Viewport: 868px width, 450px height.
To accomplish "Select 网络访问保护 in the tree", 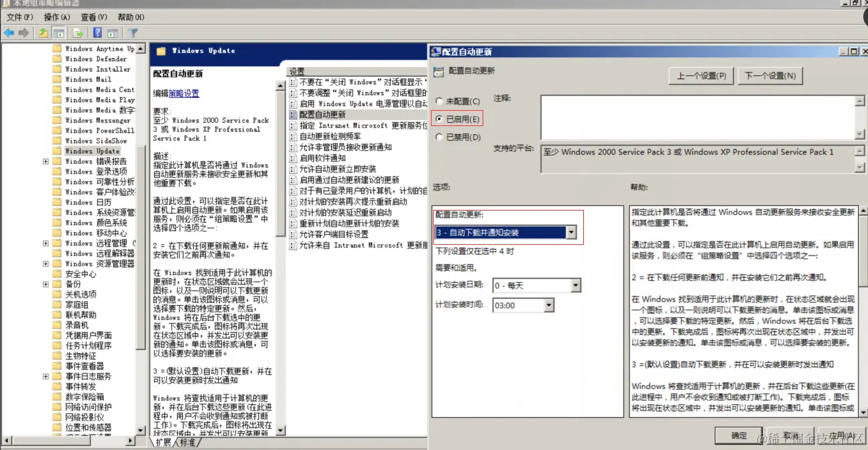I will point(88,407).
